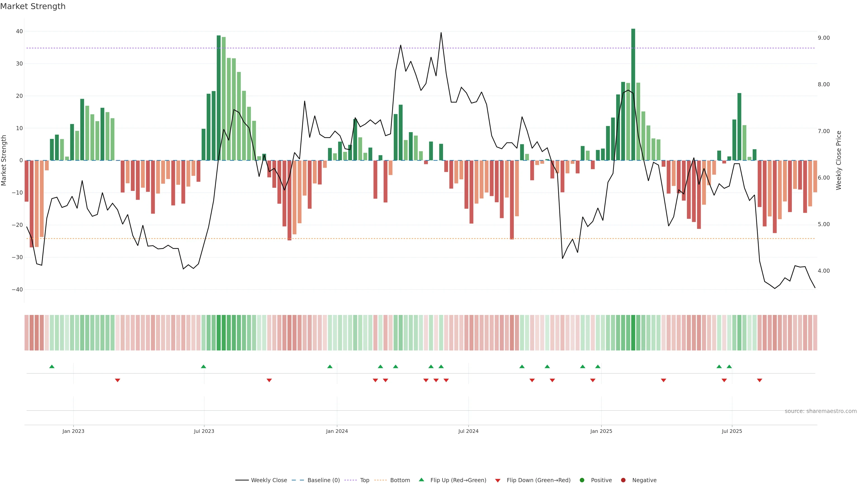Click the darkest green heatmap cell after Jan 2025
This screenshot has width=868, height=488.
[633, 333]
